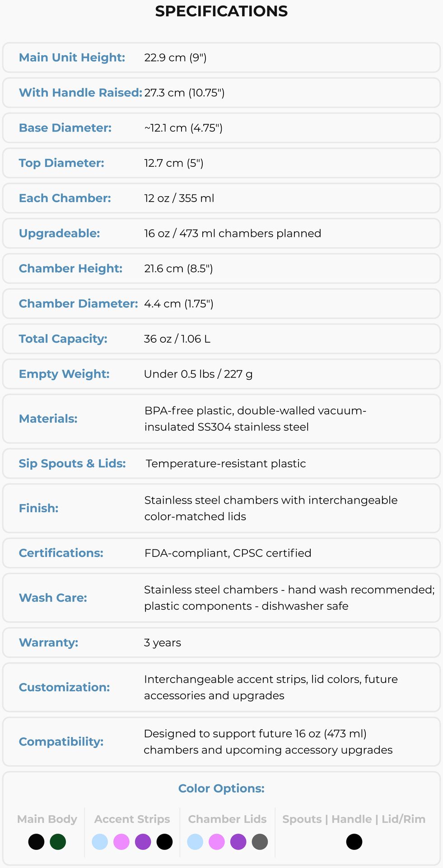Click the Main Unit Height row
Image resolution: width=443 pixels, height=868 pixels.
221,57
